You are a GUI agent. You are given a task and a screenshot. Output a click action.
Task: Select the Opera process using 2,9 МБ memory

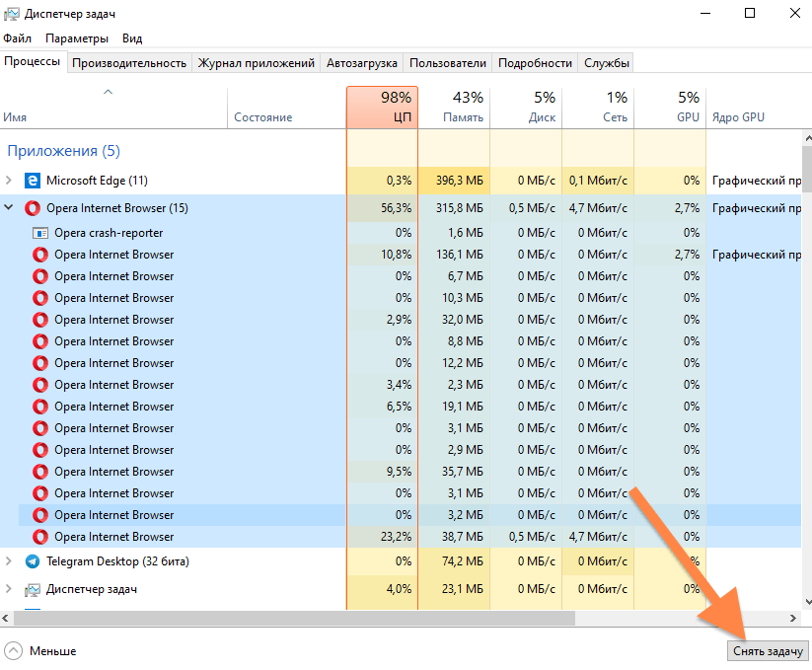pyautogui.click(x=401, y=450)
